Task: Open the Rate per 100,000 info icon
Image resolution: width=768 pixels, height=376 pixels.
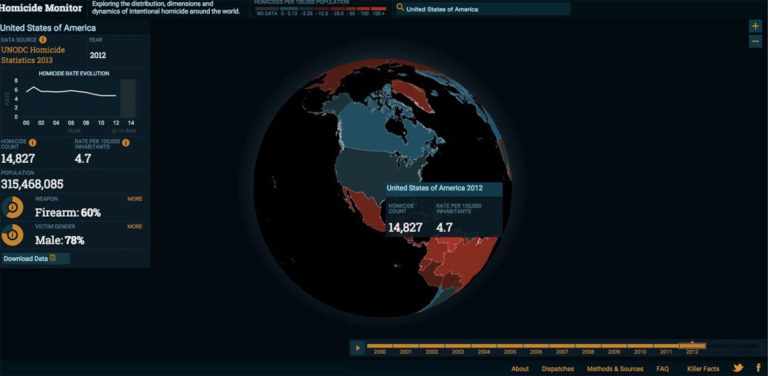Action: (125, 143)
